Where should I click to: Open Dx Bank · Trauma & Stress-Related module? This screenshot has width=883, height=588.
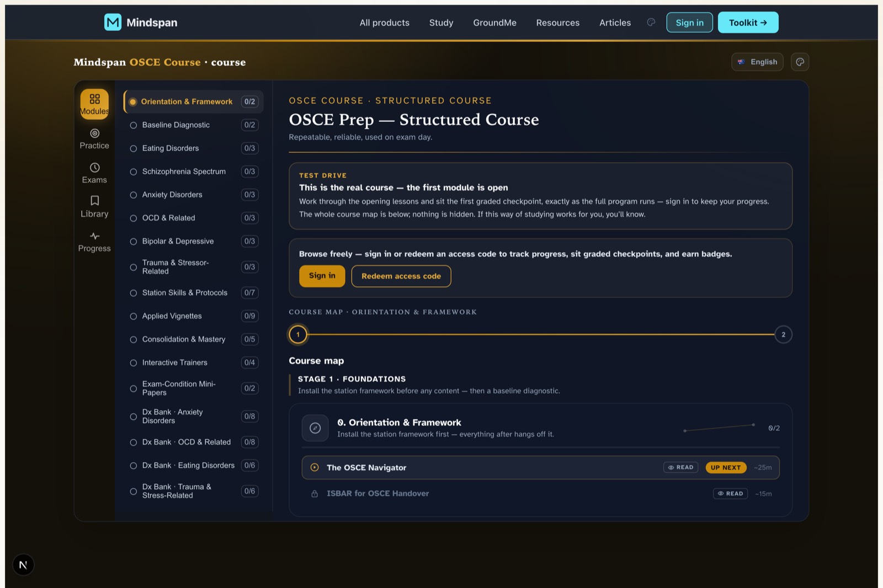coord(193,491)
